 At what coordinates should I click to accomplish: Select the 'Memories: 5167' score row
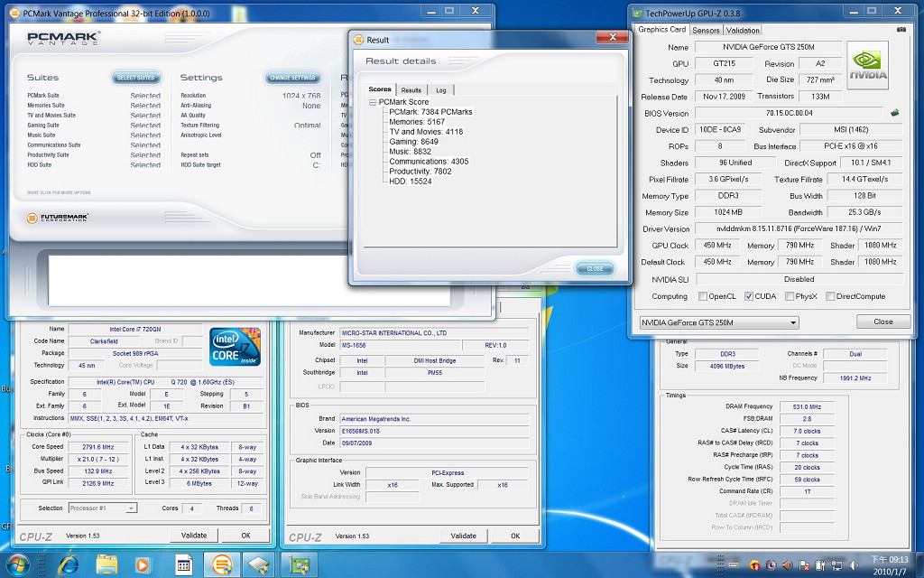417,122
